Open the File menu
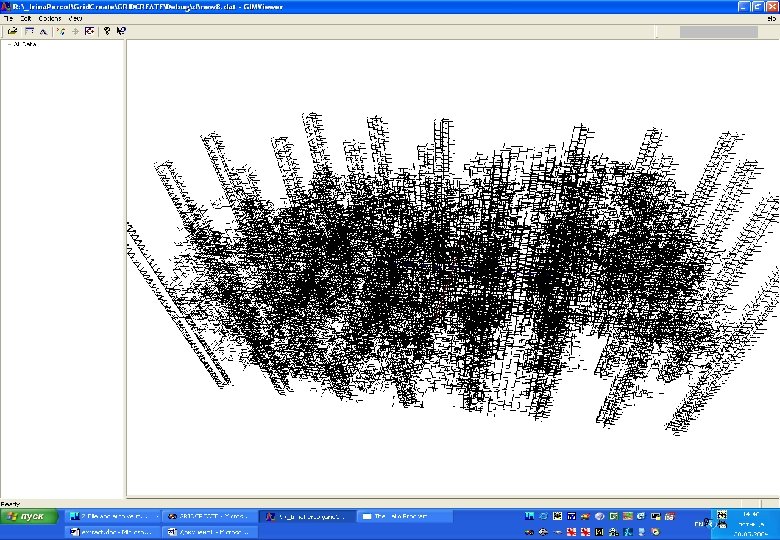This screenshot has width=780, height=540. coord(8,18)
